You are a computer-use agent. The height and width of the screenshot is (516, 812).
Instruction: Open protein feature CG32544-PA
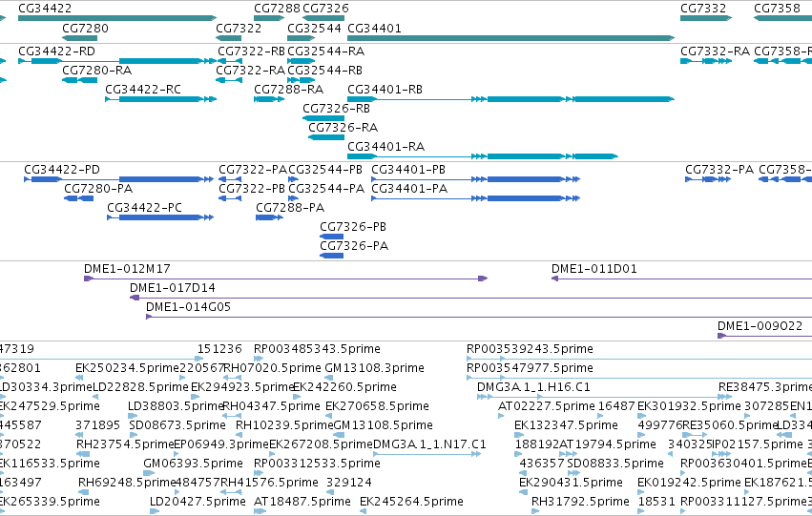click(x=294, y=198)
